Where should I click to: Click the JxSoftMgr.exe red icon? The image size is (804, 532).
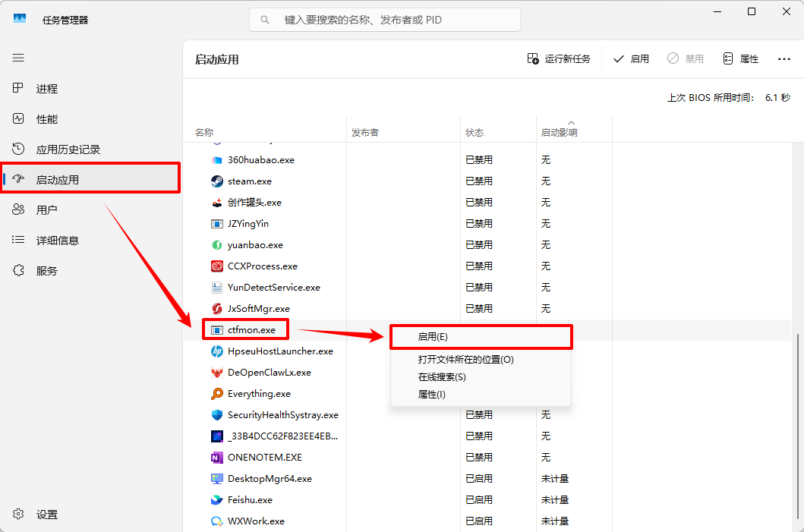click(x=217, y=309)
